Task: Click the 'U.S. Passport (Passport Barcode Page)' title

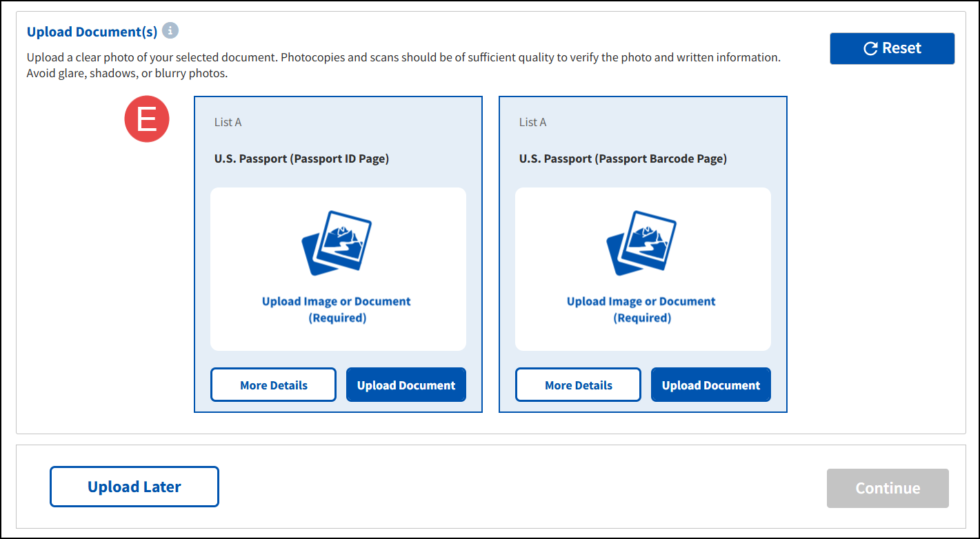Action: [x=623, y=159]
